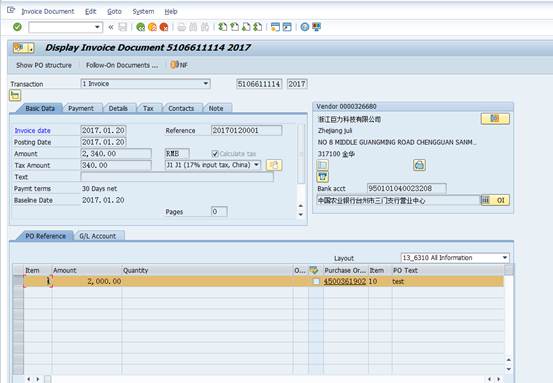Switch to the Note tab

(216, 108)
